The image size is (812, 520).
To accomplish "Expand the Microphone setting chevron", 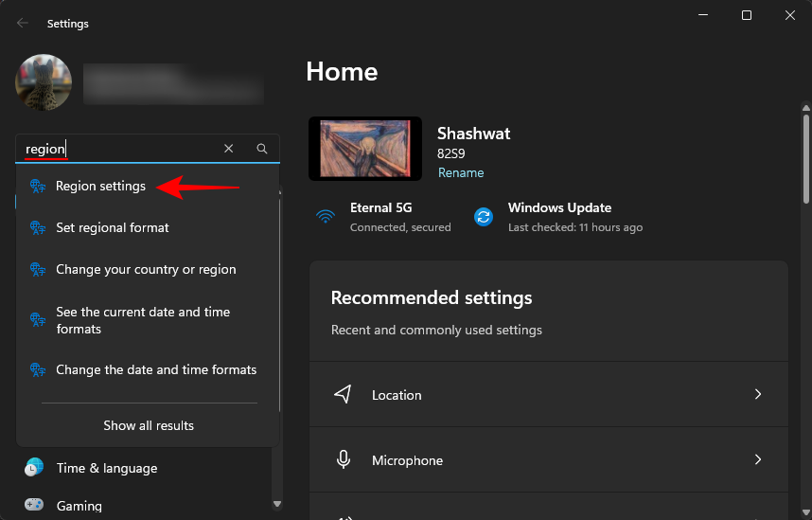I will [x=757, y=459].
